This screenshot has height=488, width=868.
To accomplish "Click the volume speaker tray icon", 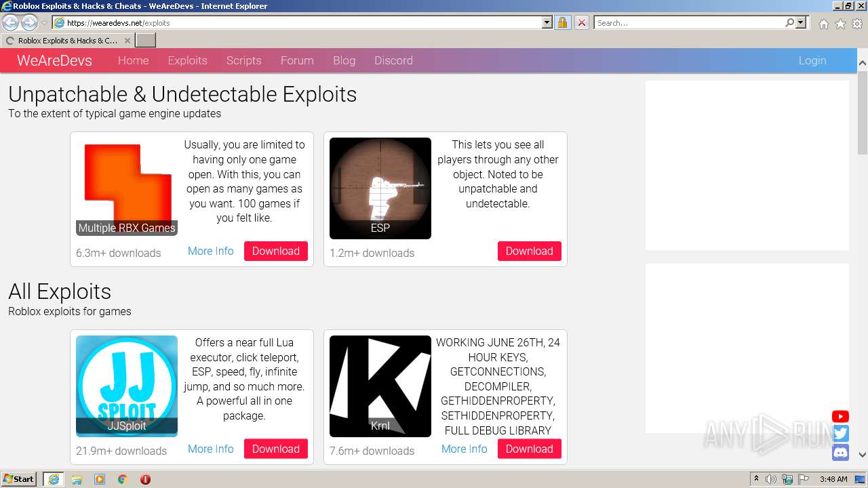I will coord(771,479).
